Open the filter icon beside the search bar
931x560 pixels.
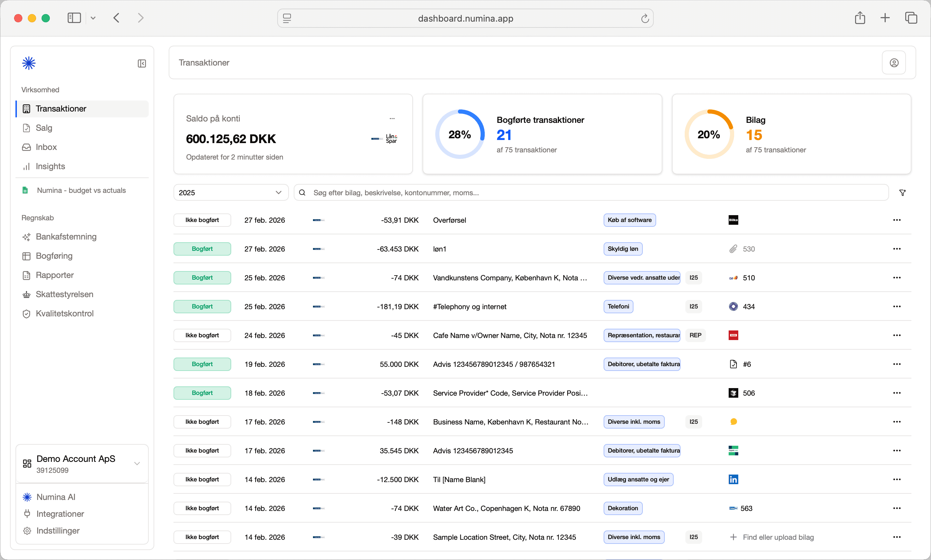903,192
